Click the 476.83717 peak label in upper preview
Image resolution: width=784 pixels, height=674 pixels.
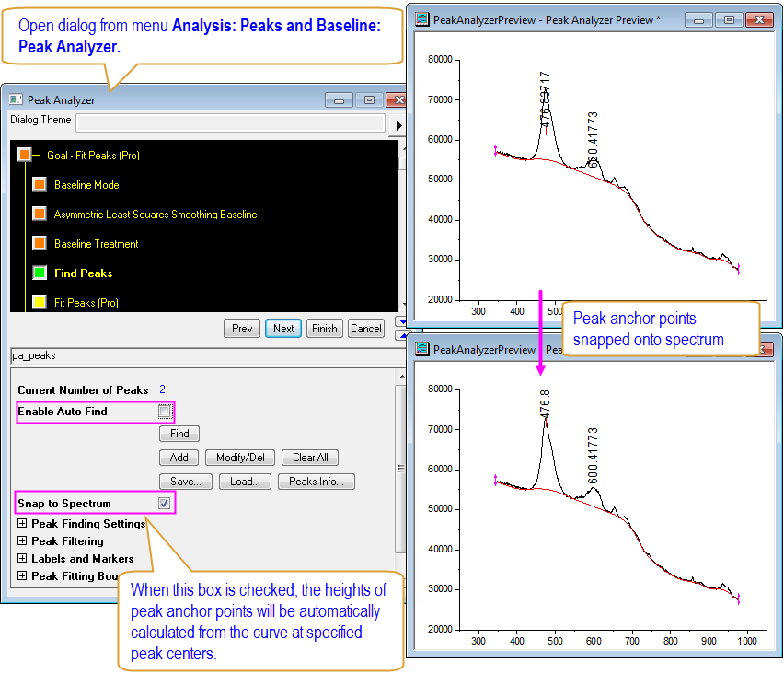(545, 99)
